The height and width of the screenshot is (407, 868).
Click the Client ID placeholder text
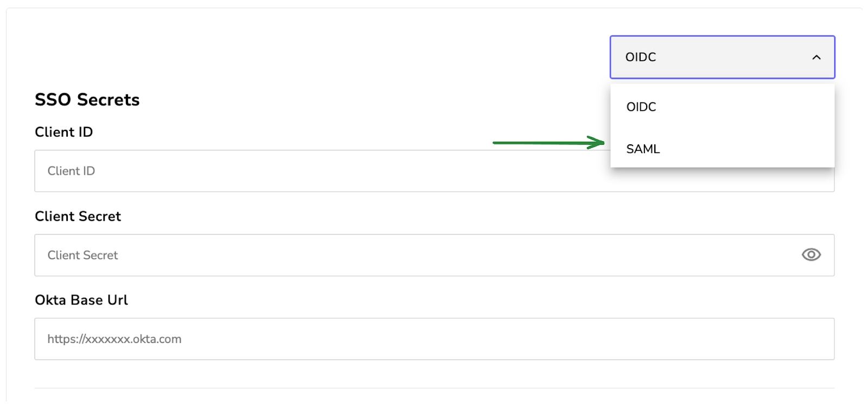pos(71,171)
